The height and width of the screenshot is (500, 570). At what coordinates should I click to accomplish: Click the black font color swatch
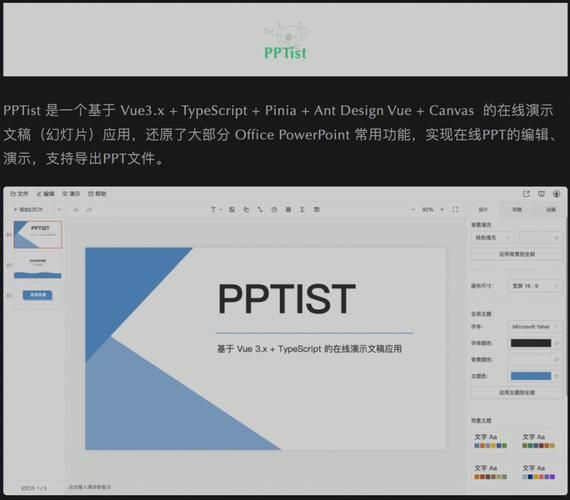[x=531, y=343]
